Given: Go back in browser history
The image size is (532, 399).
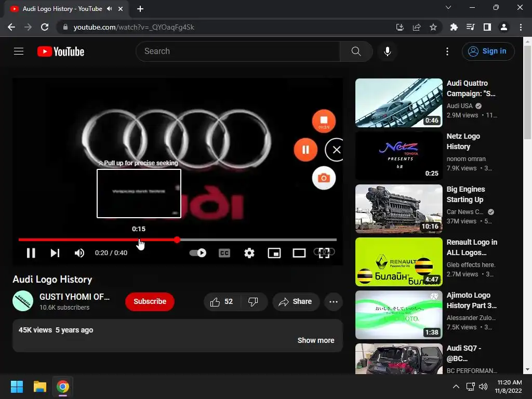Looking at the screenshot, I should 11,27.
